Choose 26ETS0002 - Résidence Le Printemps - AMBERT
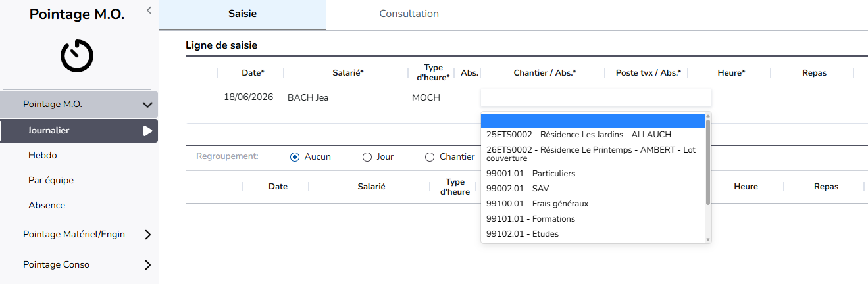 [592, 154]
